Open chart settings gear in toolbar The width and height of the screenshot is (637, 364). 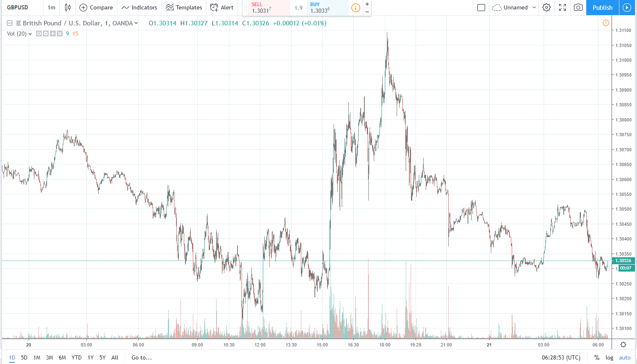point(547,7)
